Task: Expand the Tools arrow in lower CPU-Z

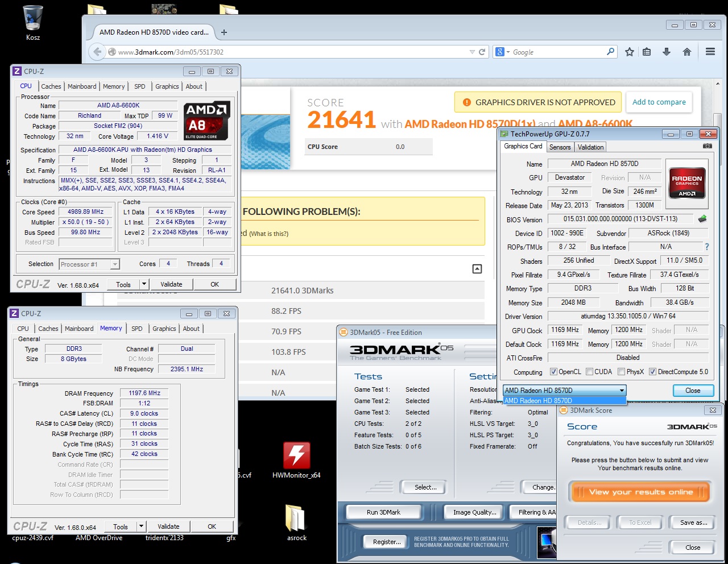Action: coord(141,526)
